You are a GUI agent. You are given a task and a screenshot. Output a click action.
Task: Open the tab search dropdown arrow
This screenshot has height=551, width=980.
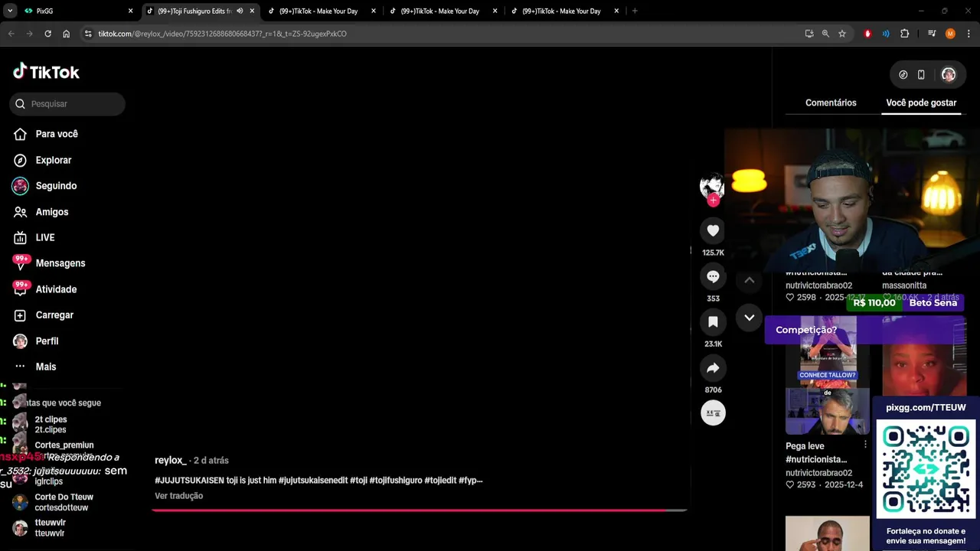point(10,11)
